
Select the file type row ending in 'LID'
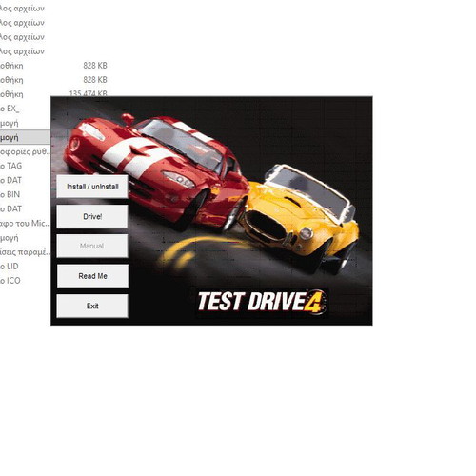[x=10, y=267]
